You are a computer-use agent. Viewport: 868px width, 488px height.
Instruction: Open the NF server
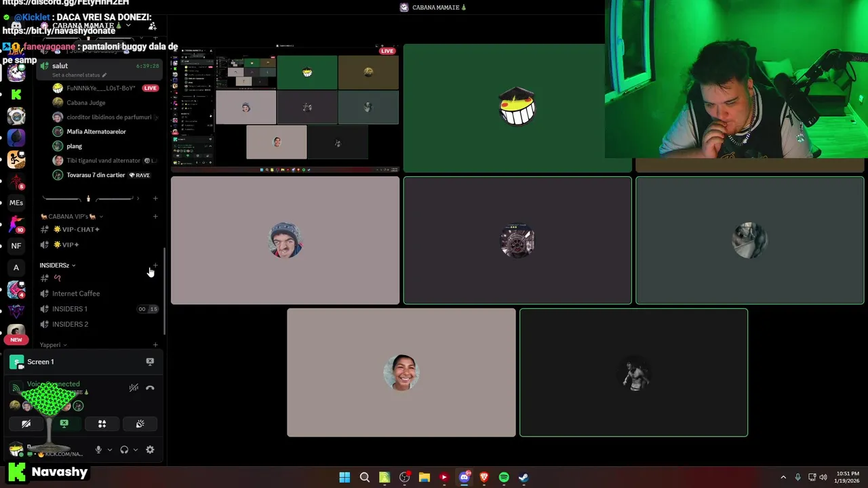(16, 245)
